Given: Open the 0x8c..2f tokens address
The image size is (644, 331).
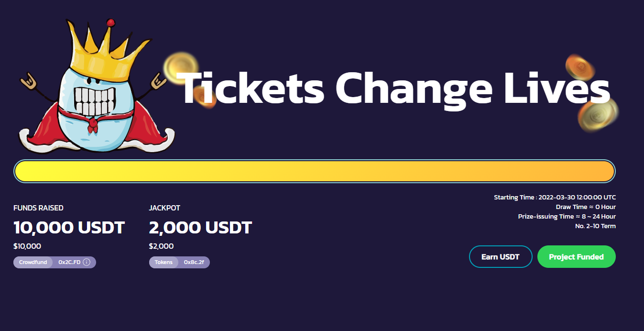Looking at the screenshot, I should click(194, 262).
